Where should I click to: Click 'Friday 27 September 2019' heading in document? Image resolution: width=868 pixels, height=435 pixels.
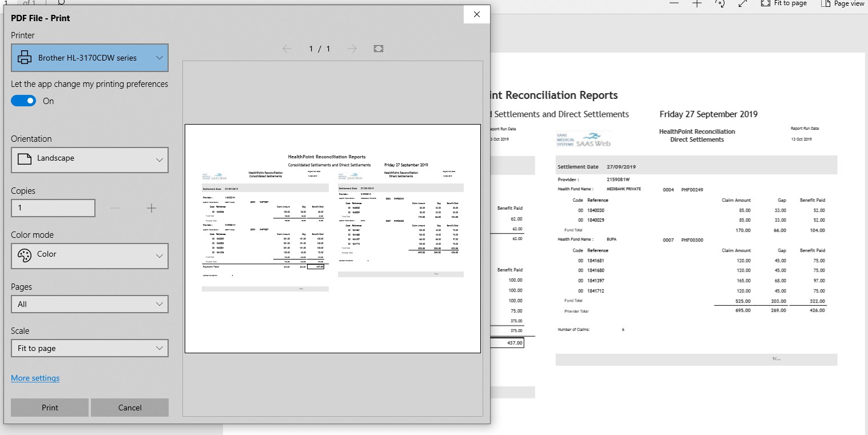(x=708, y=114)
